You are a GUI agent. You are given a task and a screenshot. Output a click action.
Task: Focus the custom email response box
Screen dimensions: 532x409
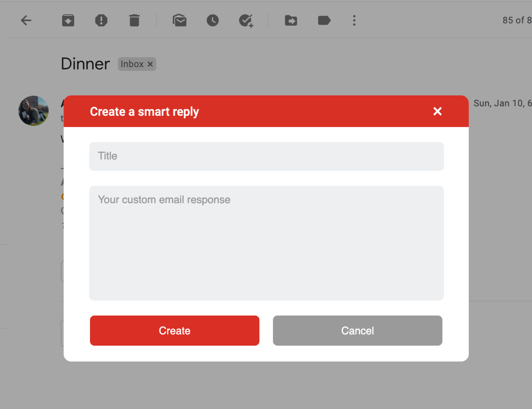266,243
